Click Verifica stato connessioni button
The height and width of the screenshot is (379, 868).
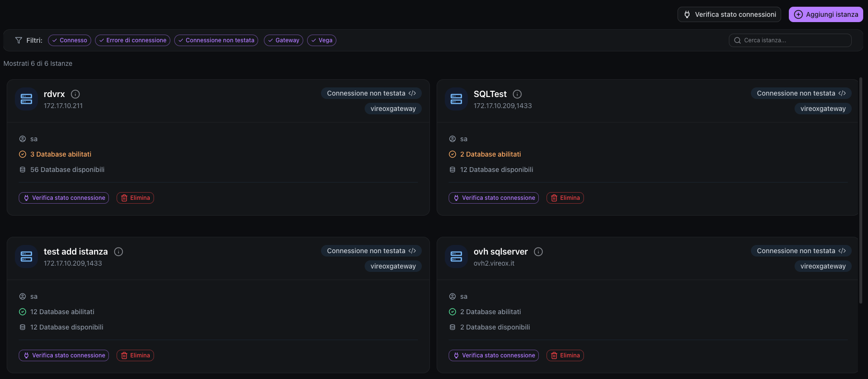click(x=729, y=14)
